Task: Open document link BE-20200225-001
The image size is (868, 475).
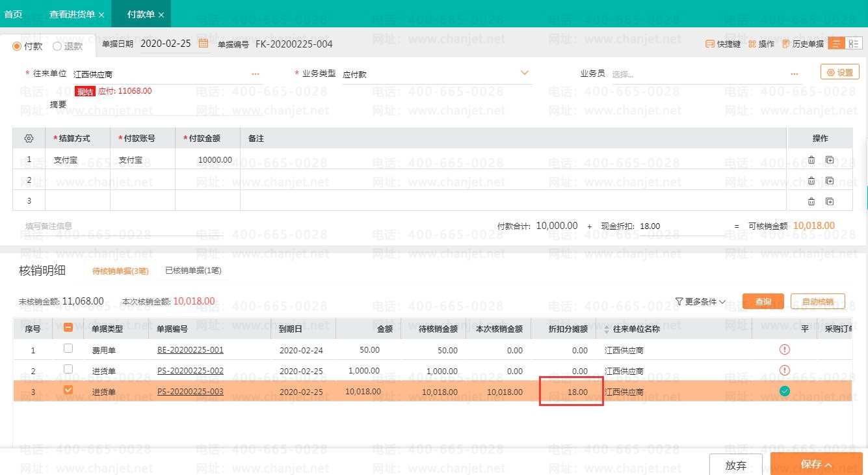Action: 190,350
